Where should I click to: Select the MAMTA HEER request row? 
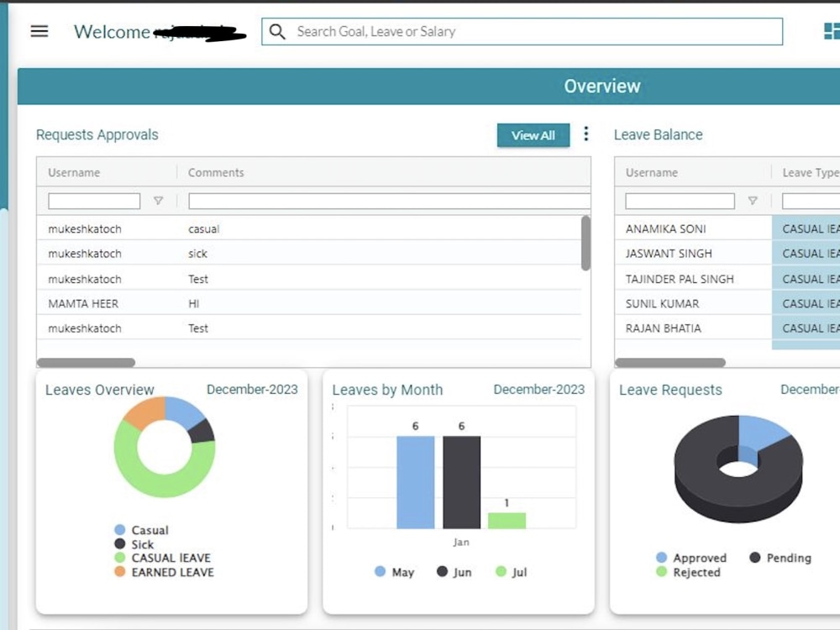coord(309,304)
